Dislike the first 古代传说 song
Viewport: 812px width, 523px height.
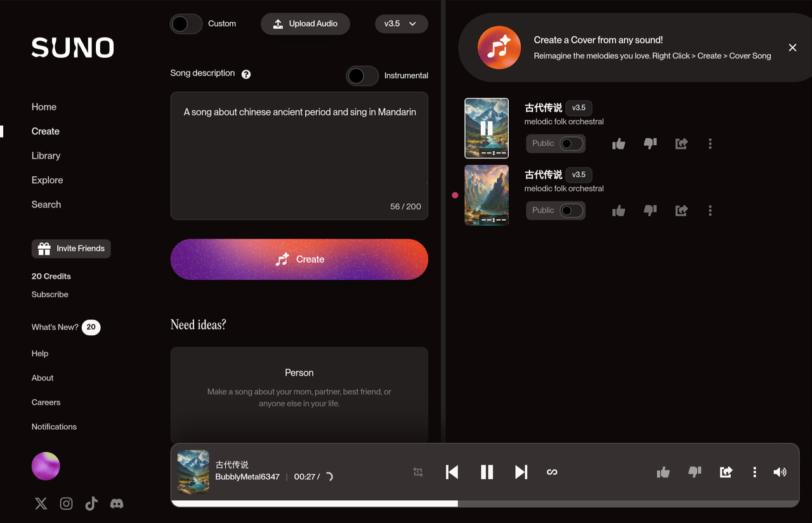pos(650,144)
